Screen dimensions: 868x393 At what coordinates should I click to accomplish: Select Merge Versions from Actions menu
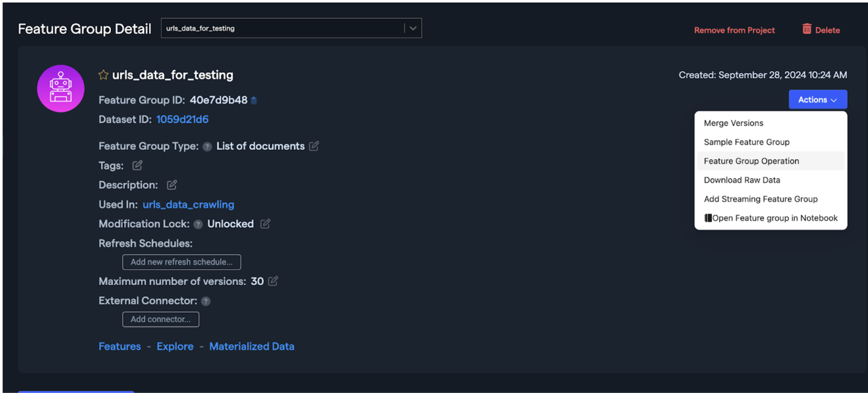pos(733,123)
